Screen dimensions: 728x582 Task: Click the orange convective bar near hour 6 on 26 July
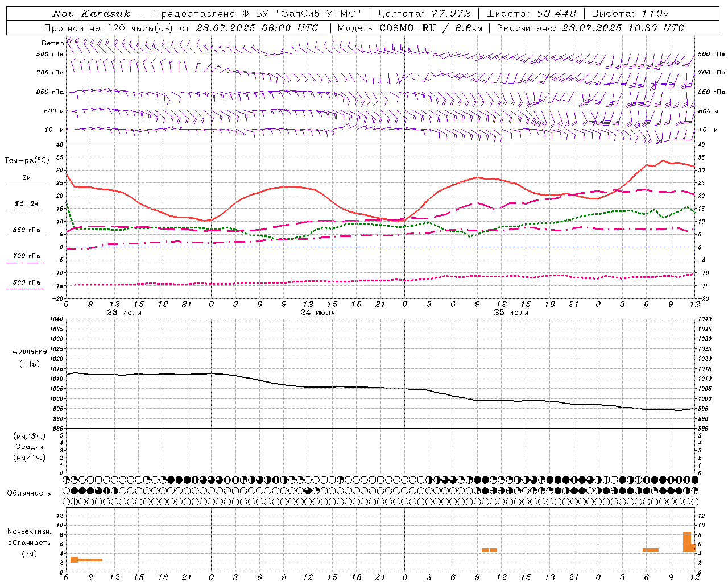click(651, 550)
